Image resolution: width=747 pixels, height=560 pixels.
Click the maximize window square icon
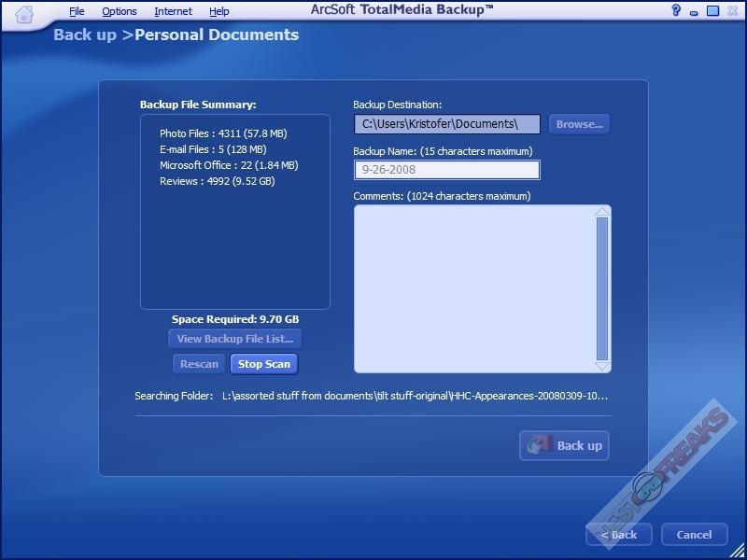click(712, 11)
